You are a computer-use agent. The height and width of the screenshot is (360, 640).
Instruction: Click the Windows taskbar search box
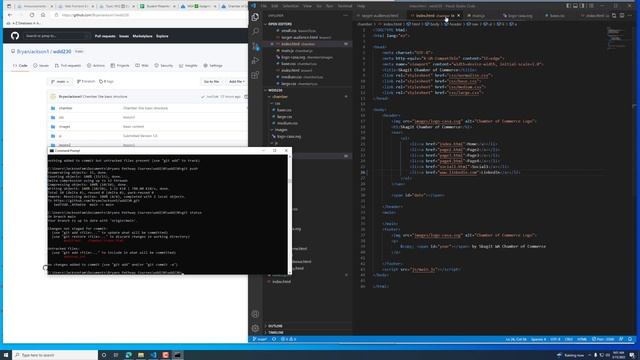(55, 355)
